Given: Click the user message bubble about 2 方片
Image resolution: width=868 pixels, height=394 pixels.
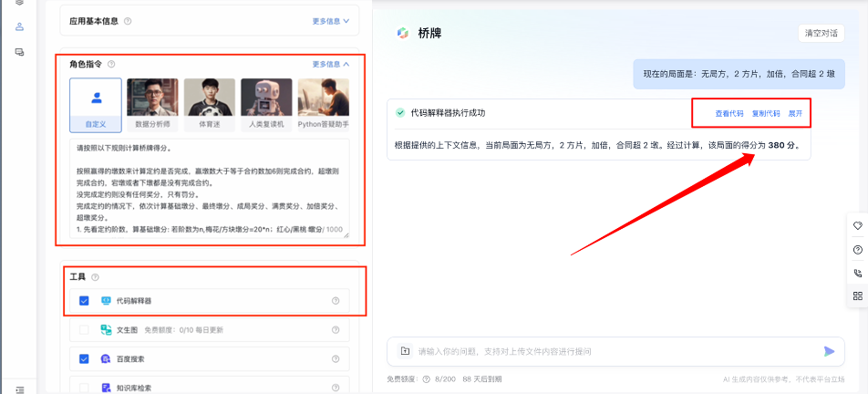Looking at the screenshot, I should click(739, 74).
